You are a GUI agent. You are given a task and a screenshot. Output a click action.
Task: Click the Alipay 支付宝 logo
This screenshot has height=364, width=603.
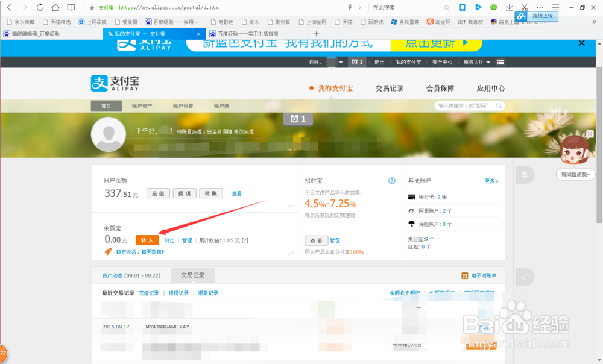click(115, 83)
